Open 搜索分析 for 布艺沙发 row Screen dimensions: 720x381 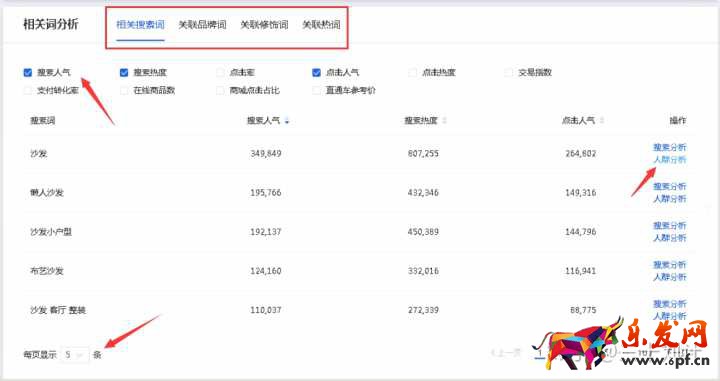pos(669,265)
